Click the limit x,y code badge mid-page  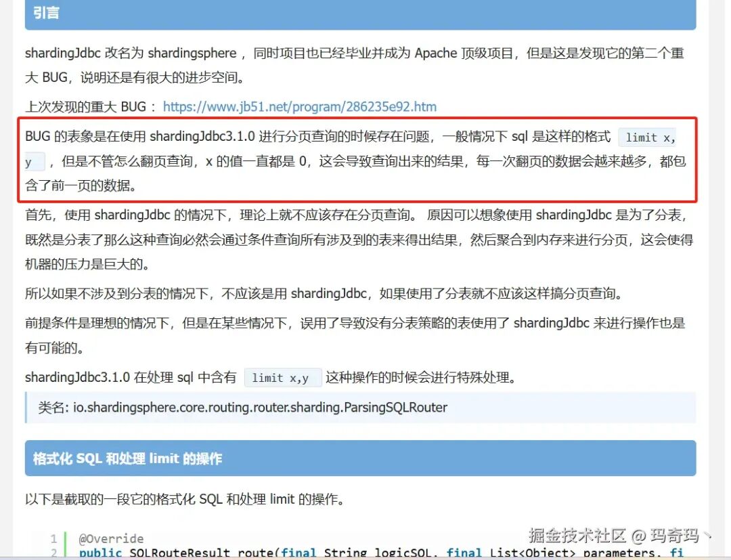tap(283, 377)
